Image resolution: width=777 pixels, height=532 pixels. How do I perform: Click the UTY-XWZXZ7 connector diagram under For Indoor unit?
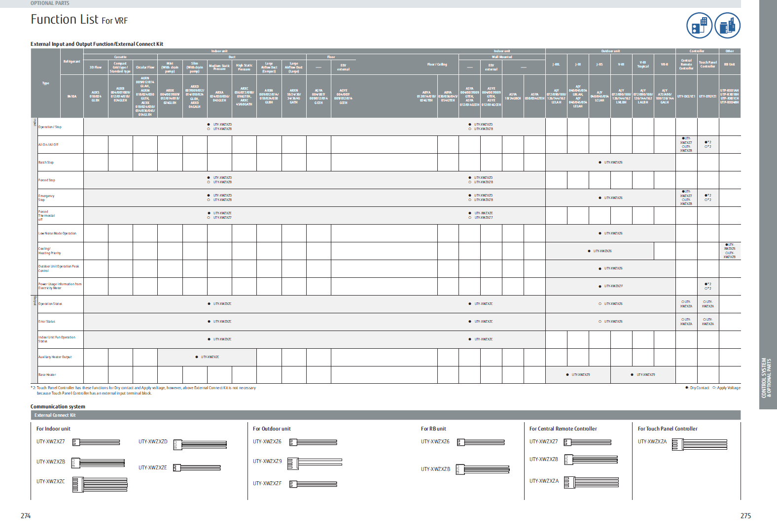(96, 442)
